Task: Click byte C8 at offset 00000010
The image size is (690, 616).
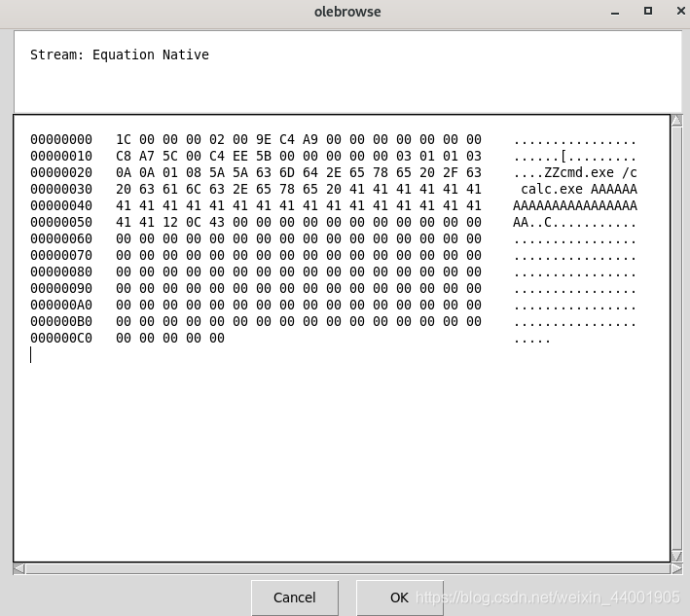Action: [124, 157]
